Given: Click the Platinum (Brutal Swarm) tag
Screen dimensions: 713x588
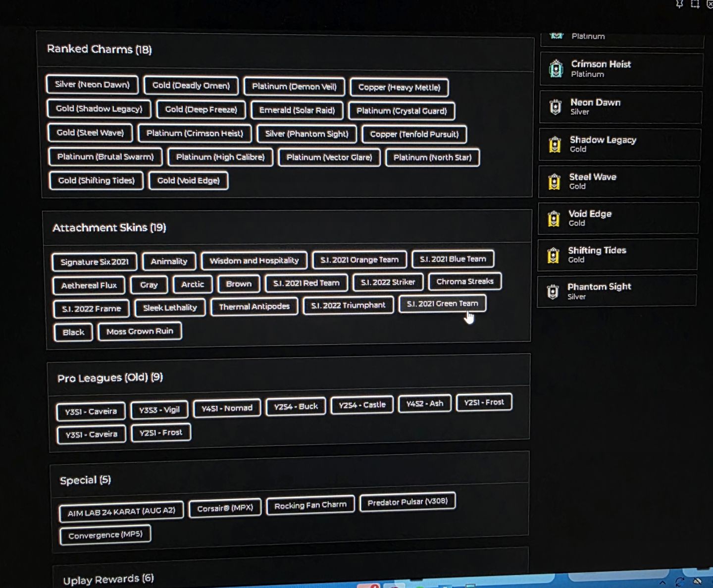Looking at the screenshot, I should click(x=105, y=157).
